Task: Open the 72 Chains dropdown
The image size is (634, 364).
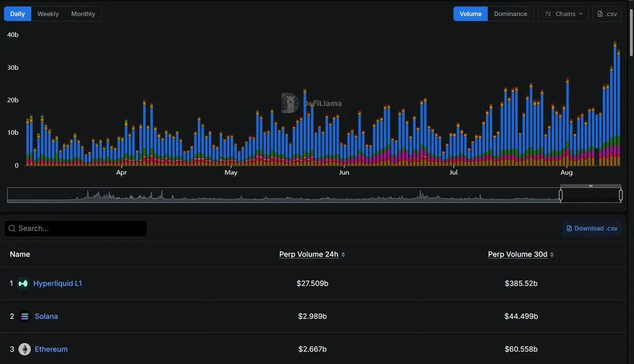Action: [563, 14]
